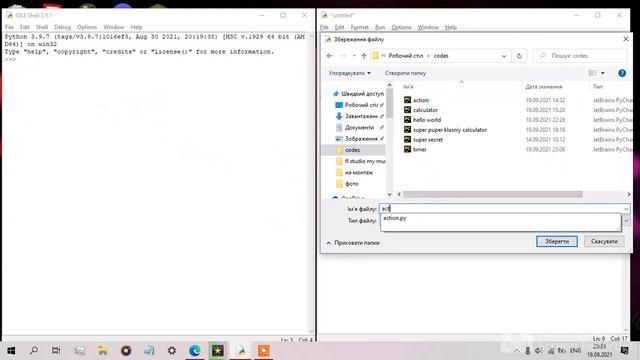Click the microphone icon in system tray

tap(527, 351)
